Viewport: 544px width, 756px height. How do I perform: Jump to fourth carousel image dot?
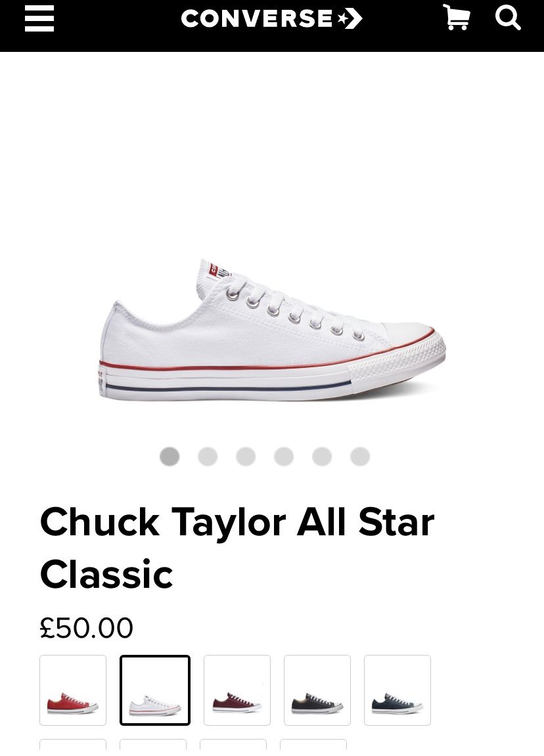[284, 456]
